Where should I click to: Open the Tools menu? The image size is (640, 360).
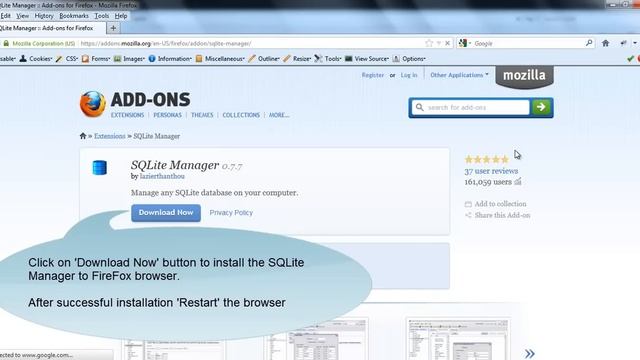click(x=102, y=16)
